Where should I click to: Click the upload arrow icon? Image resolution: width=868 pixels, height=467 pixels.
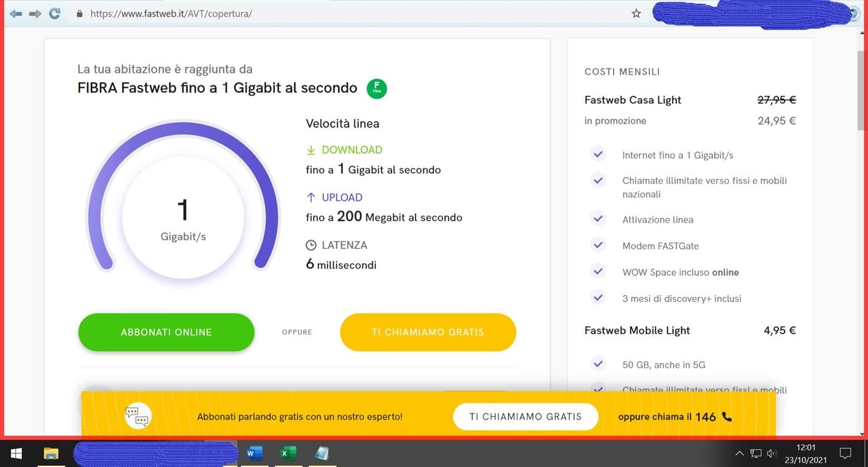coord(311,197)
